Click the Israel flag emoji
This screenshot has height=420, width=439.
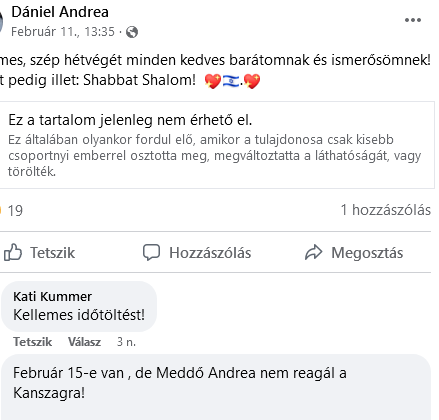[231, 81]
